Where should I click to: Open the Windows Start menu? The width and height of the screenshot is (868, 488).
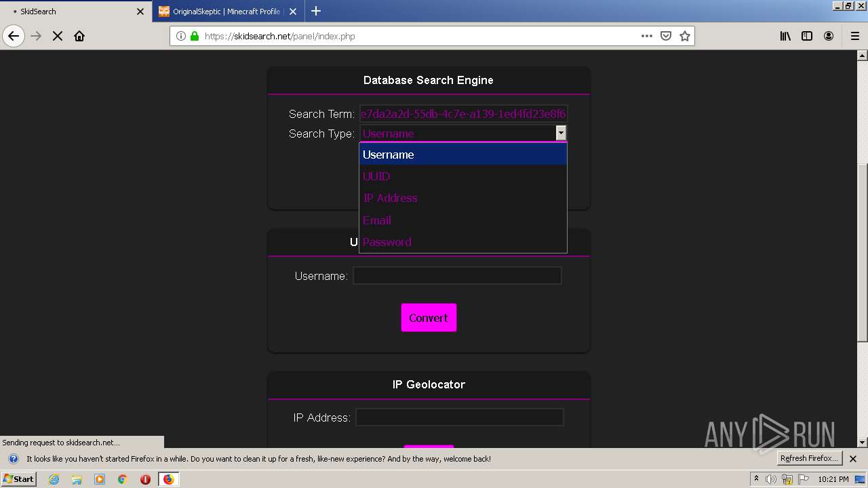click(x=18, y=479)
